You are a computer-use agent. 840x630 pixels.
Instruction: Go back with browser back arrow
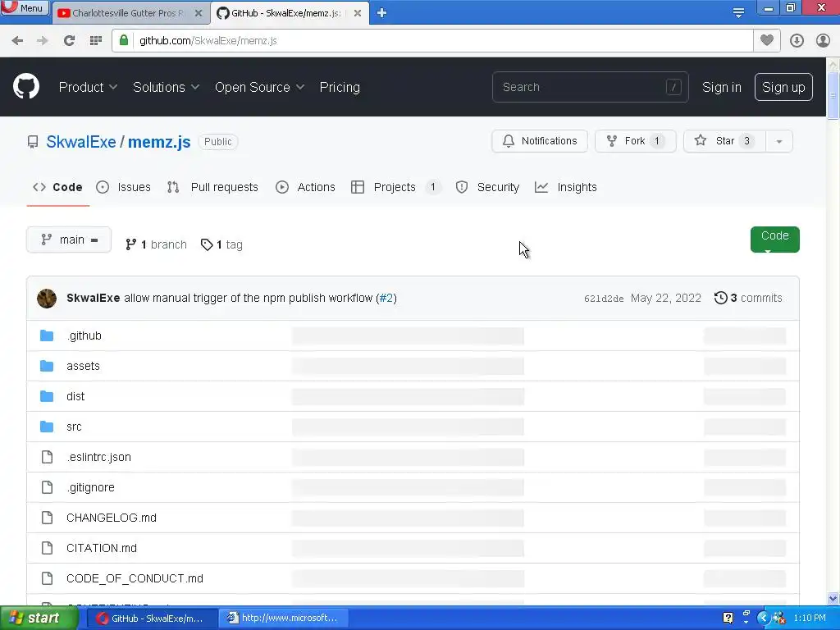coord(18,41)
